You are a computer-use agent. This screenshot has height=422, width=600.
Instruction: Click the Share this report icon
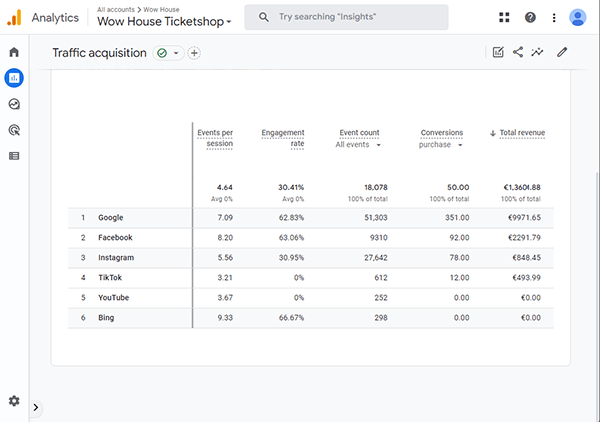pyautogui.click(x=518, y=52)
